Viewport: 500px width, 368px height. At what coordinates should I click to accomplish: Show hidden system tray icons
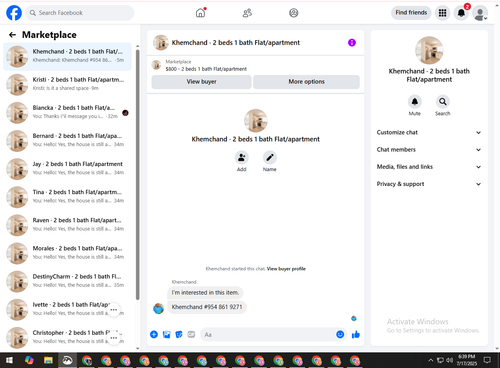pos(430,360)
